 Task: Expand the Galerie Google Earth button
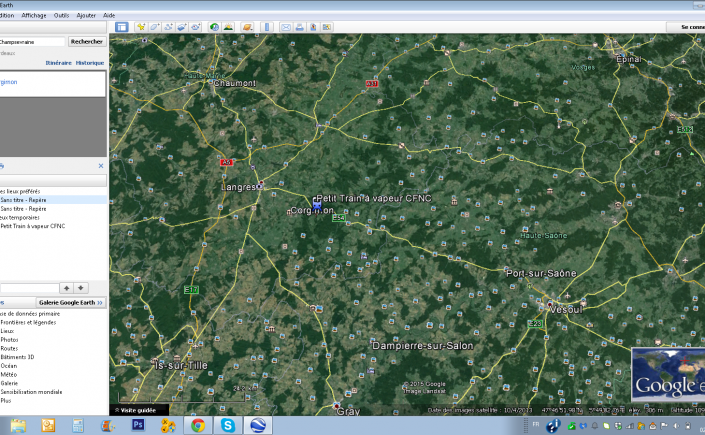pos(71,302)
